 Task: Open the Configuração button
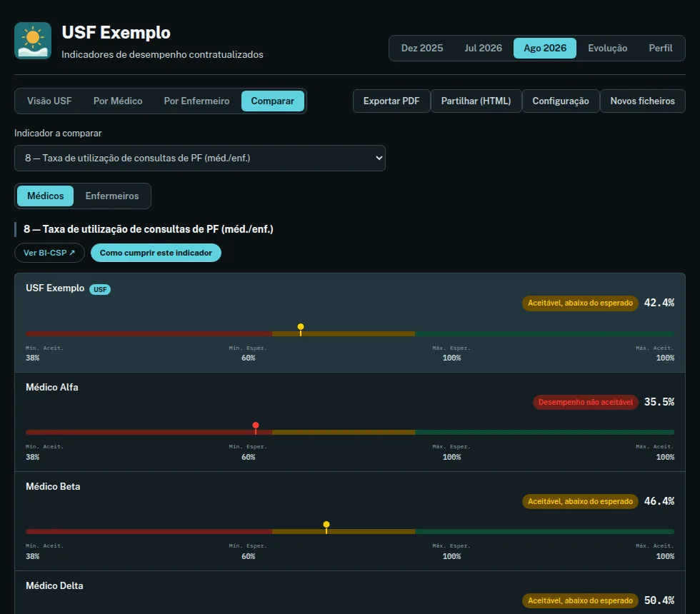tap(560, 101)
